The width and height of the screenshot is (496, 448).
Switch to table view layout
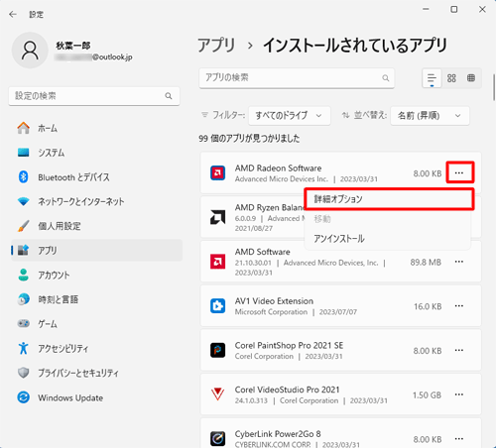[471, 78]
